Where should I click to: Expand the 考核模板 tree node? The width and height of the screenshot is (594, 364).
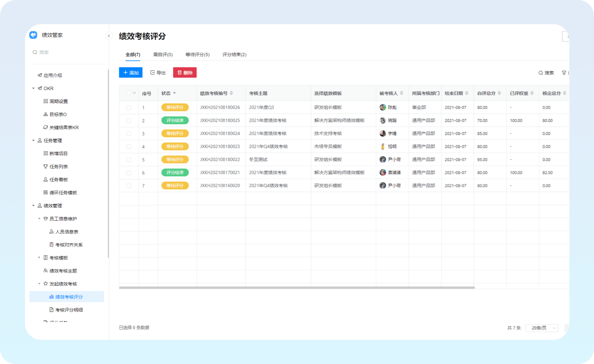tap(39, 258)
